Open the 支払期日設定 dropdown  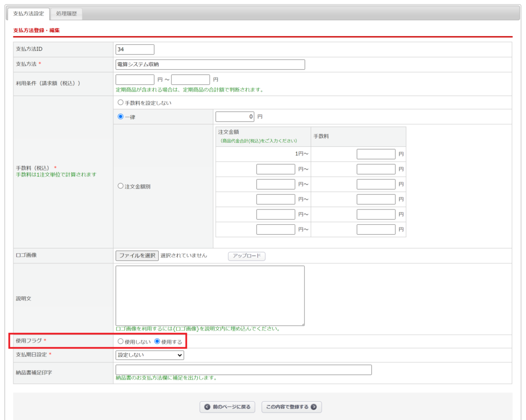149,355
